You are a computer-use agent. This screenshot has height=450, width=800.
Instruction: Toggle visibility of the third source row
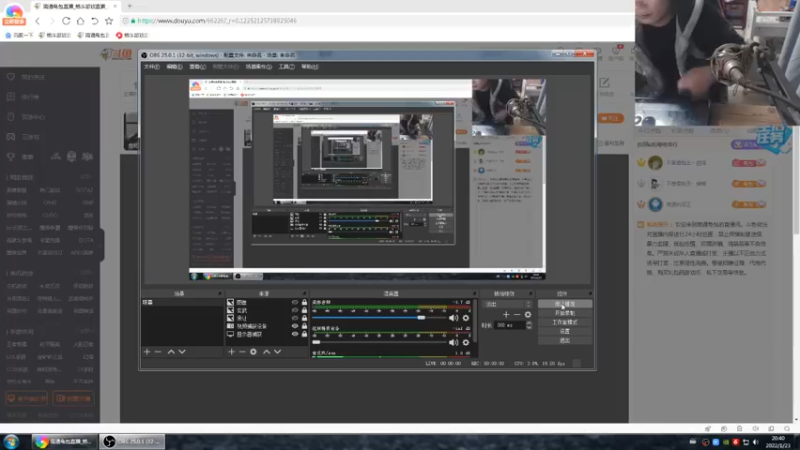point(295,318)
